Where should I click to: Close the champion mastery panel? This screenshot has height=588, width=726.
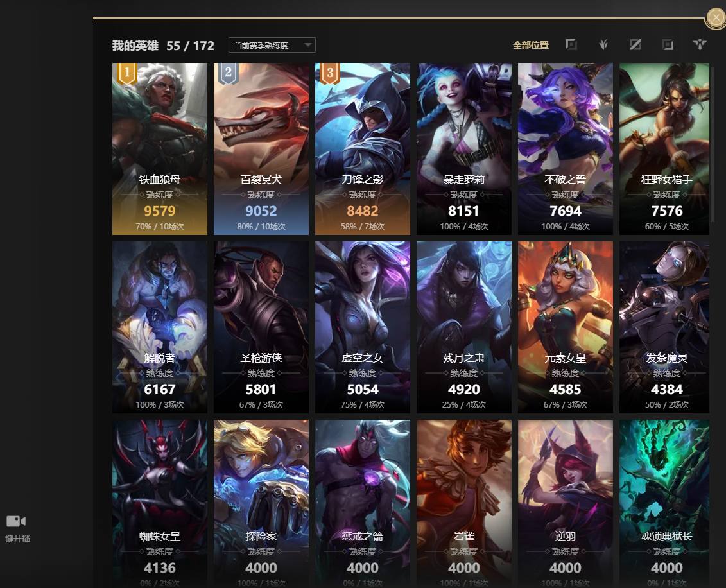(x=716, y=18)
